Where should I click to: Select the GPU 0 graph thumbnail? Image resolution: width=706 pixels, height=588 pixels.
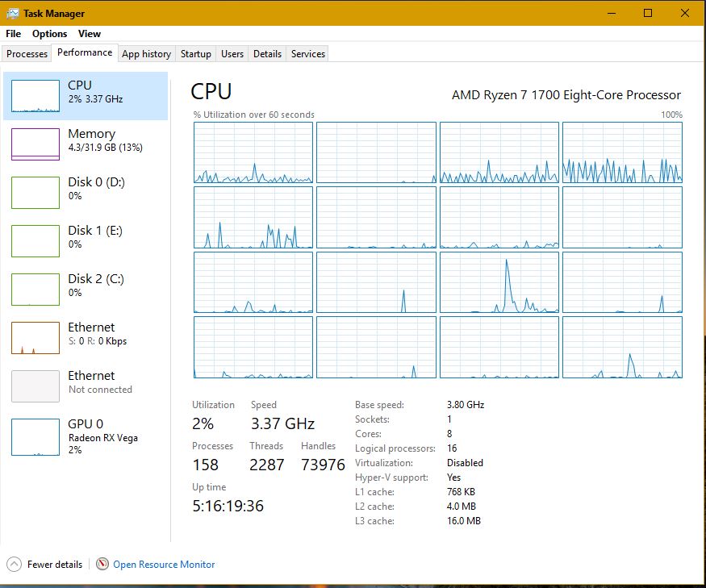click(36, 437)
